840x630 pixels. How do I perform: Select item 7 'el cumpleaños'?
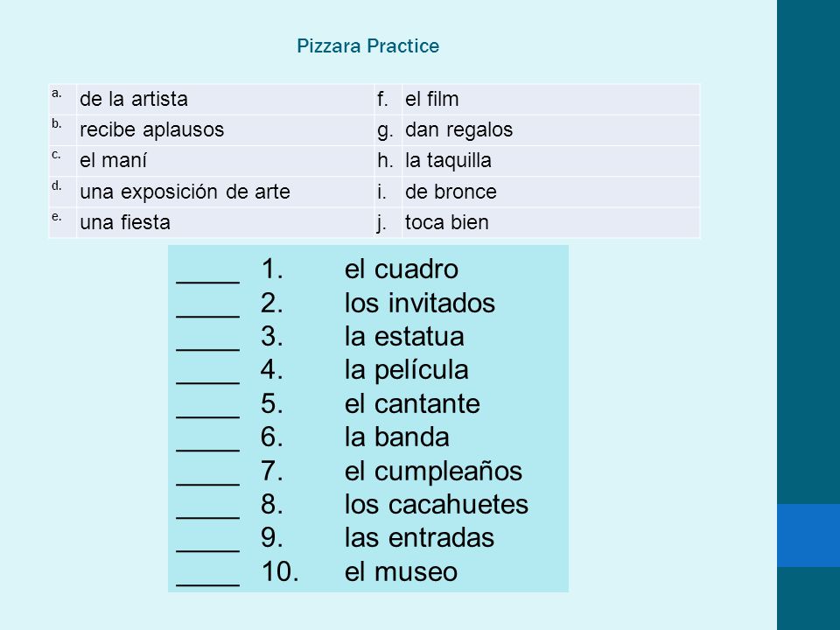(x=433, y=472)
